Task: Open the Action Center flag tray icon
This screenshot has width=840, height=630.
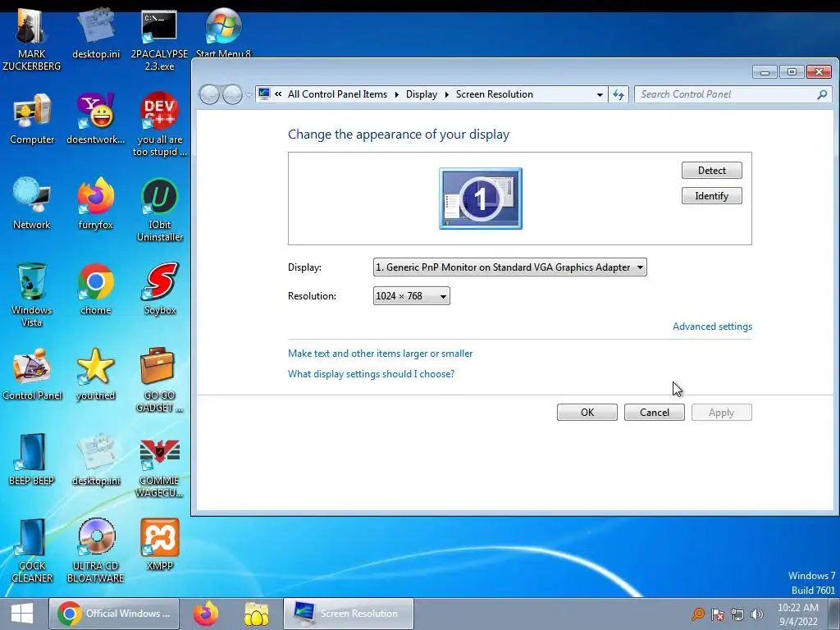Action: pos(718,614)
